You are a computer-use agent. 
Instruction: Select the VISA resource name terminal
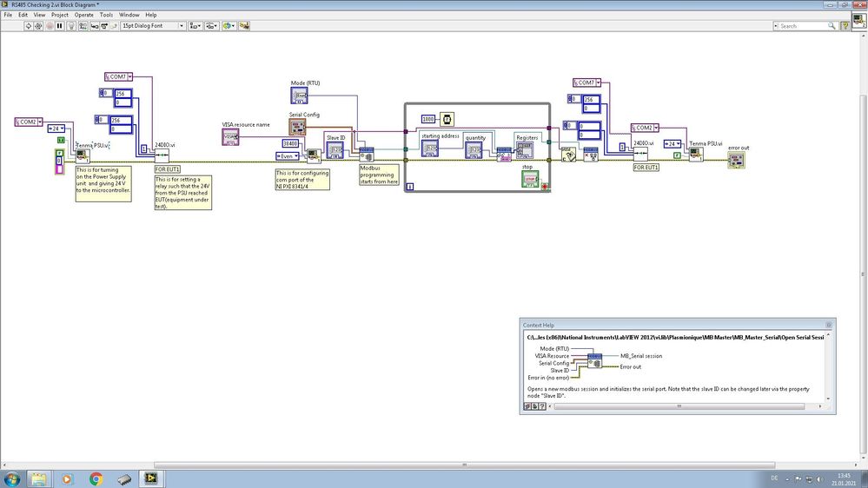click(x=230, y=137)
